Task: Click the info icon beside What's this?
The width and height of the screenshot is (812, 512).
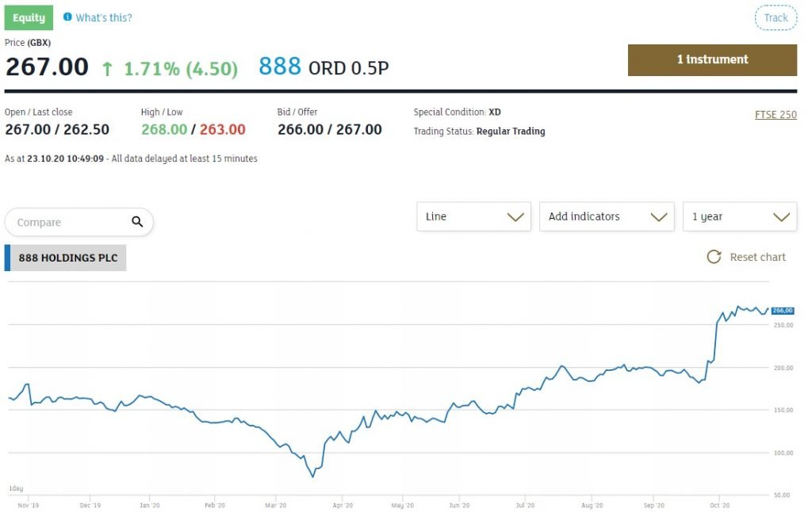Action: point(67,17)
